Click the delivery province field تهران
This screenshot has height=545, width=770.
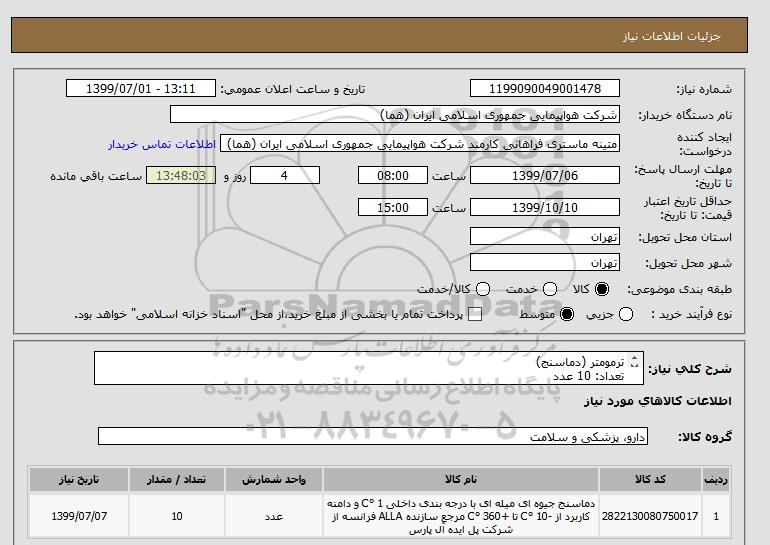pyautogui.click(x=545, y=236)
